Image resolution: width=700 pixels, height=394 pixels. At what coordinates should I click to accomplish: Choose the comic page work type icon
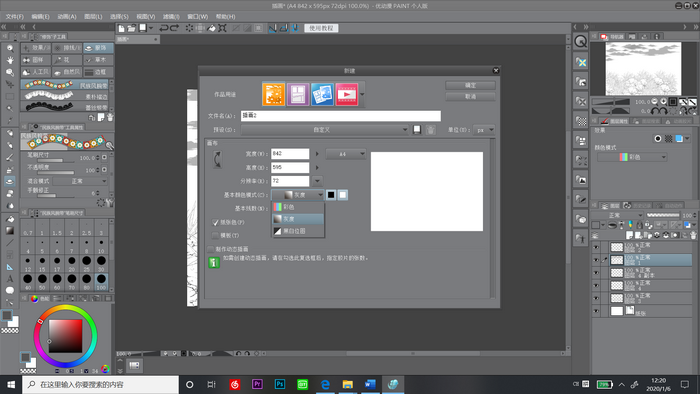pos(298,94)
